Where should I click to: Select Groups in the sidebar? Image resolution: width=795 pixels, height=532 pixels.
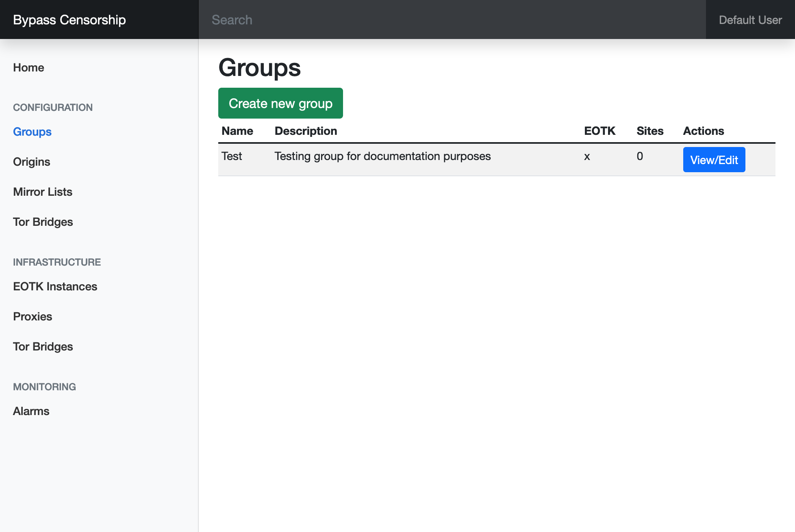coord(32,132)
